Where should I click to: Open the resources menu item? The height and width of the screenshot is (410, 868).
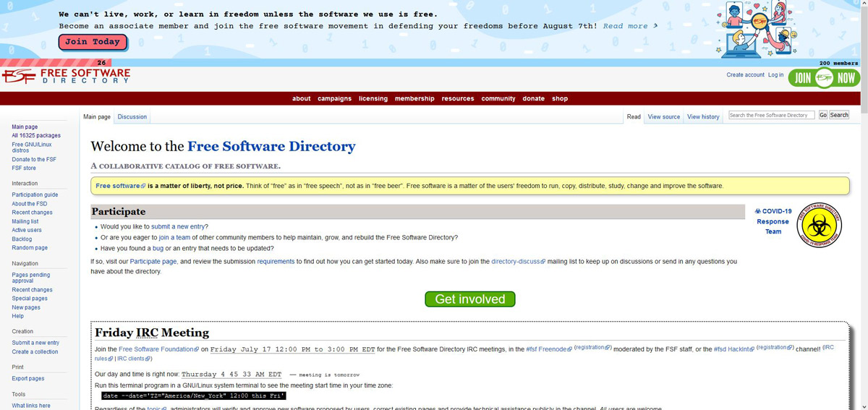point(458,98)
